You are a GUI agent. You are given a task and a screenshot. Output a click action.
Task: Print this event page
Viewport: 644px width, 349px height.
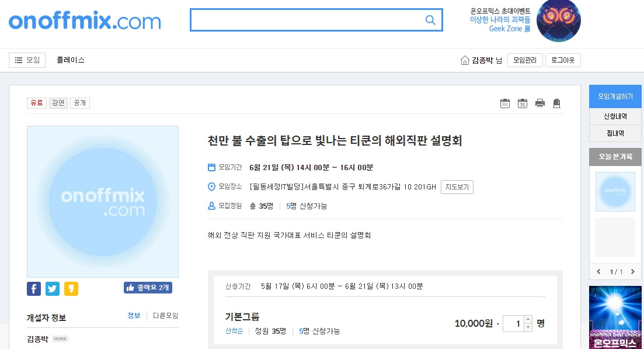[540, 103]
